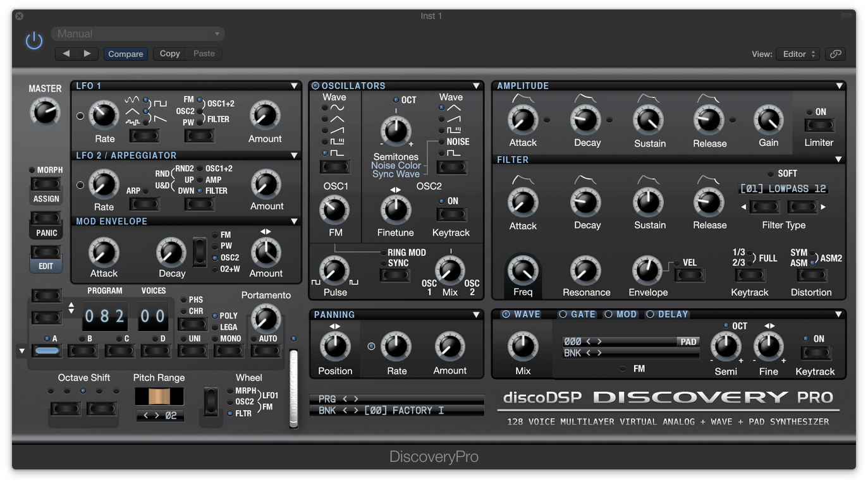Toggle the Wave Keytrack ON switch
The image size is (868, 484).
click(x=816, y=353)
